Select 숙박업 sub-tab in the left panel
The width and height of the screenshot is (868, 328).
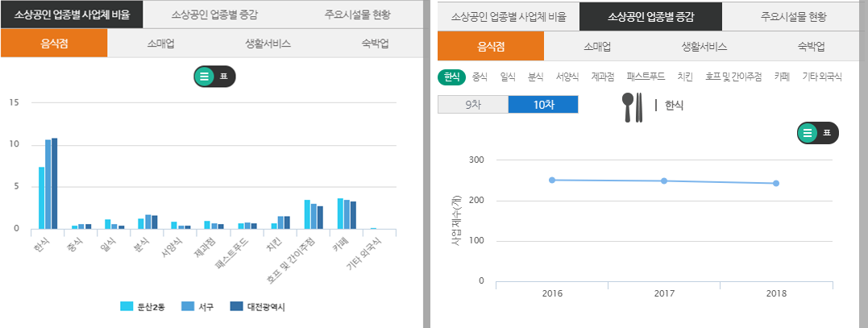pyautogui.click(x=375, y=44)
